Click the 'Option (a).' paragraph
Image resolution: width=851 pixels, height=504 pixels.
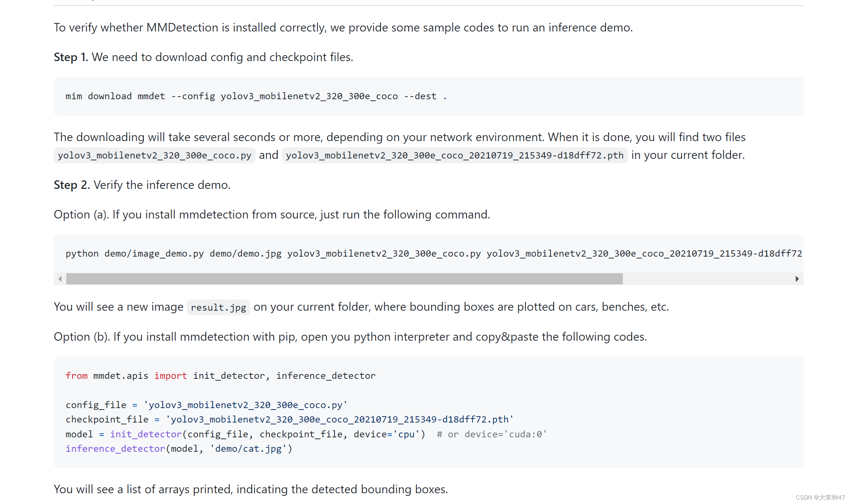272,215
